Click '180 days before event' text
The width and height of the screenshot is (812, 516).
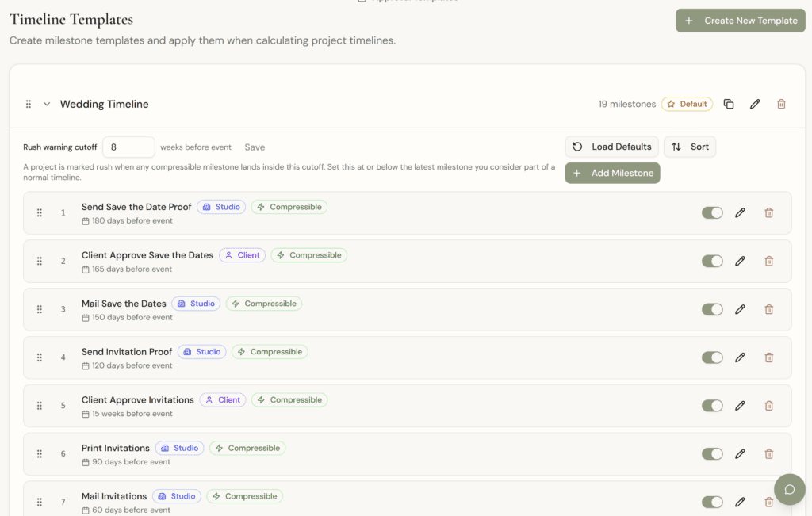tap(132, 220)
